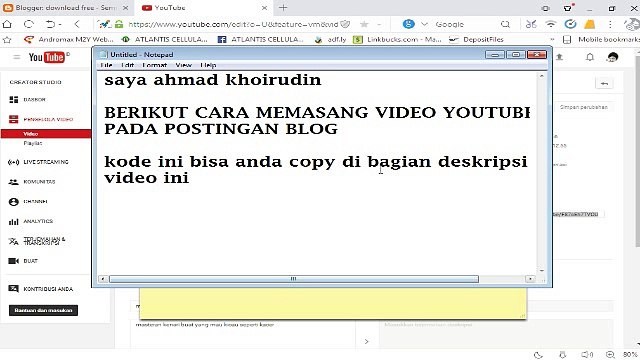Open the adf.ly bookmark
640x360 pixels.
(330, 39)
